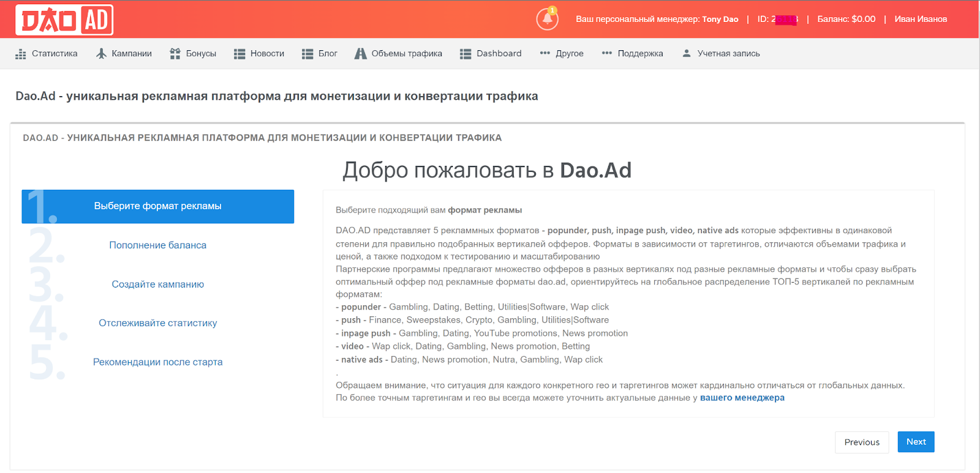Click the Блог list icon
The image size is (980, 473).
coord(307,54)
